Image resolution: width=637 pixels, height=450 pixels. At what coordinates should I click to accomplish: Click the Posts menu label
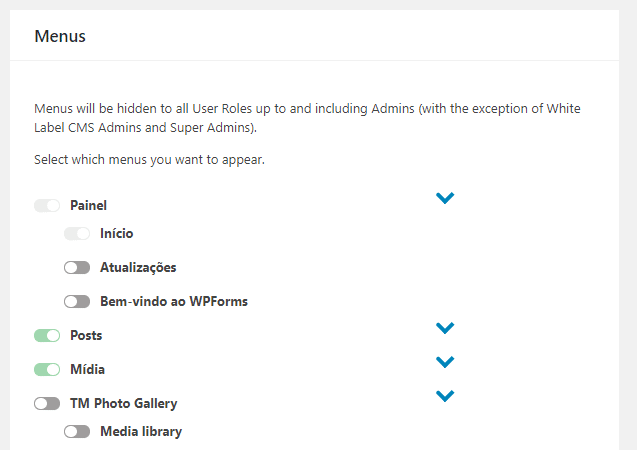click(x=86, y=336)
